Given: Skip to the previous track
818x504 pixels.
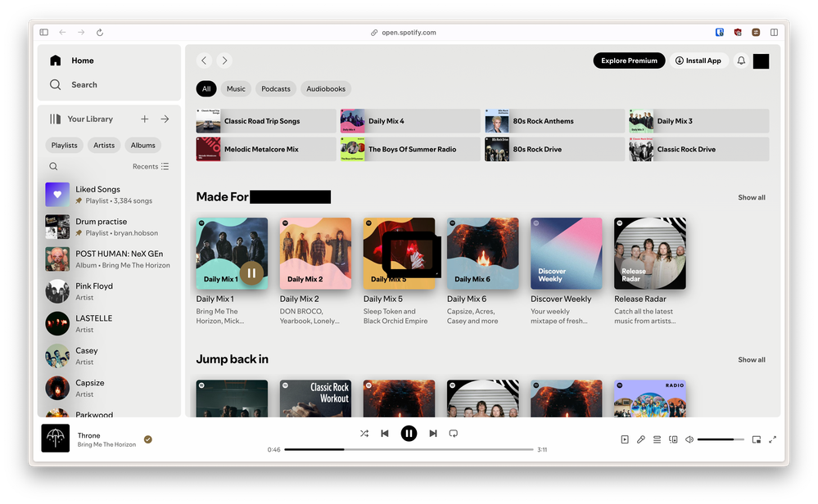Looking at the screenshot, I should (385, 433).
